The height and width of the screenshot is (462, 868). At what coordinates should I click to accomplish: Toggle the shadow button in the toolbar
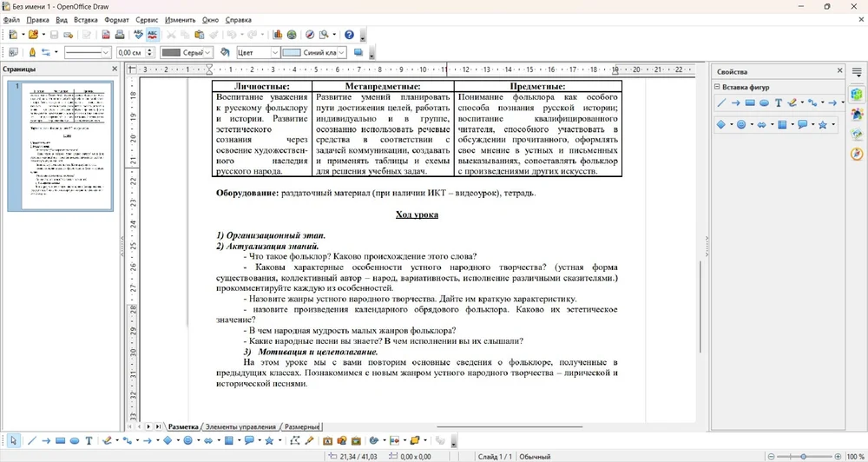pos(358,52)
